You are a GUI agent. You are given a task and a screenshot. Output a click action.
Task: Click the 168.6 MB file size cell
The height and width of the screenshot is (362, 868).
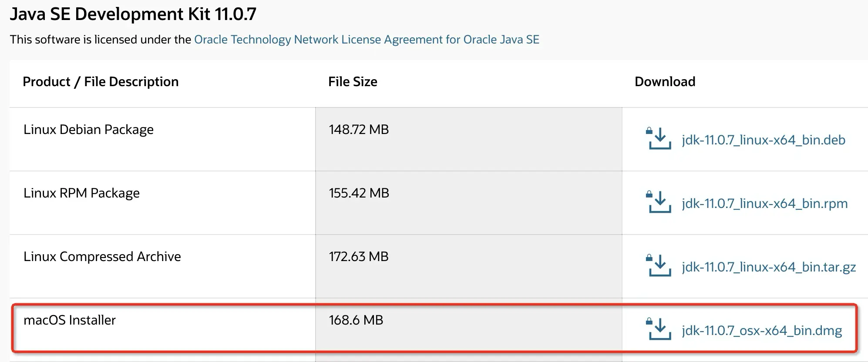[x=356, y=320]
